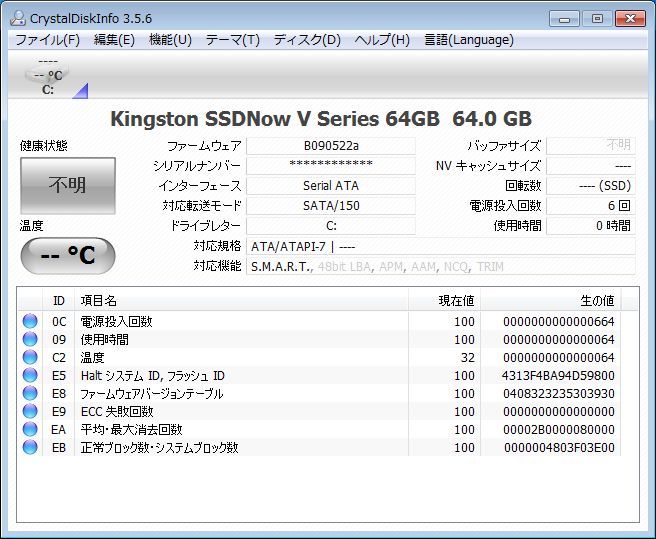The image size is (656, 539).
Task: Click the ATA/ATAPI-7 standard field
Action: pos(441,246)
